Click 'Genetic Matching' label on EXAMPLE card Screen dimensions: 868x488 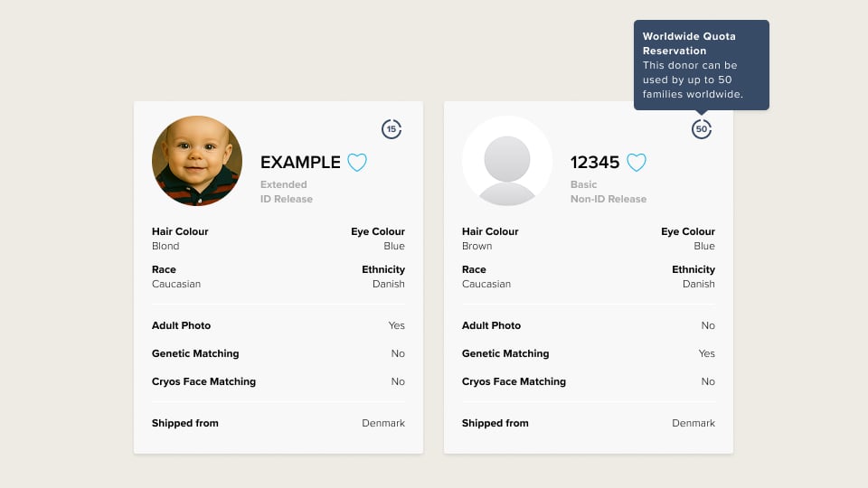[195, 353]
